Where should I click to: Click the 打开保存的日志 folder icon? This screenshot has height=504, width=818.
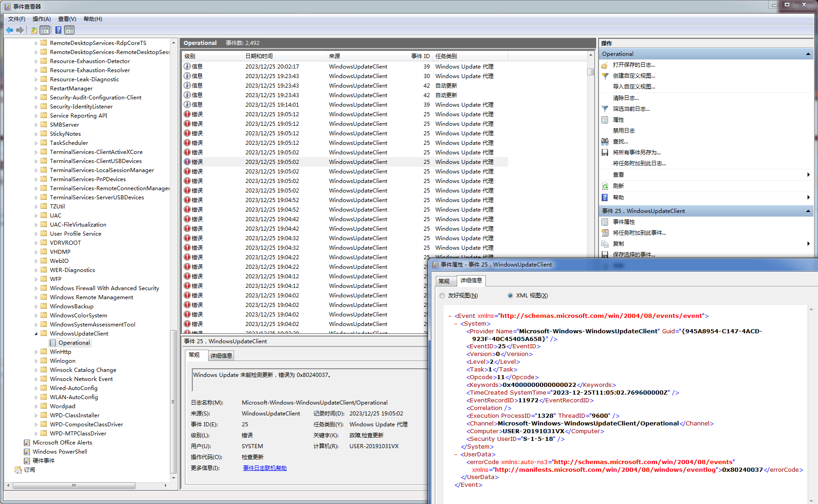coord(605,65)
